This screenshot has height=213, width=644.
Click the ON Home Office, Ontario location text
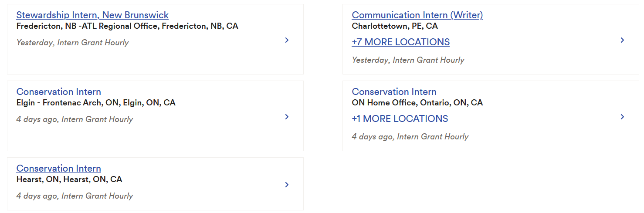pyautogui.click(x=417, y=103)
